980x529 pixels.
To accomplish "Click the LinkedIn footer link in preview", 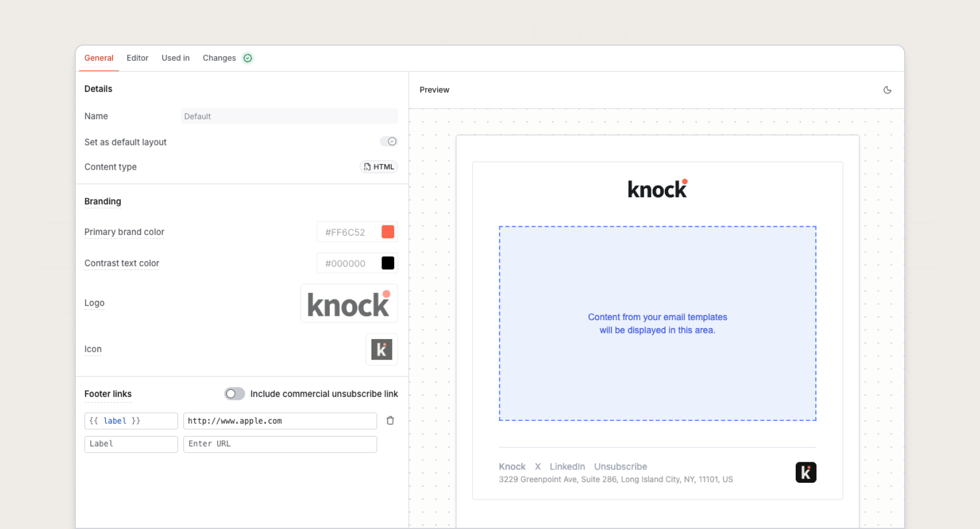I will tap(567, 467).
